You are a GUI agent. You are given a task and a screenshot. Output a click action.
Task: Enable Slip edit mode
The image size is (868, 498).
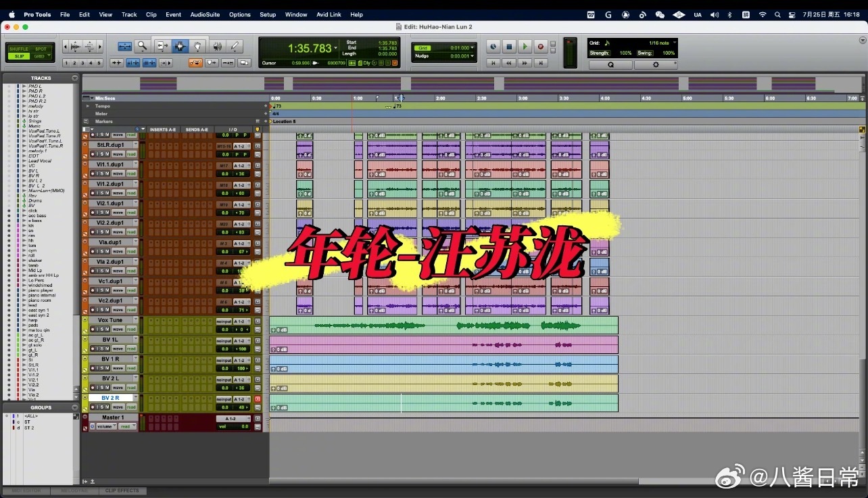pos(19,56)
